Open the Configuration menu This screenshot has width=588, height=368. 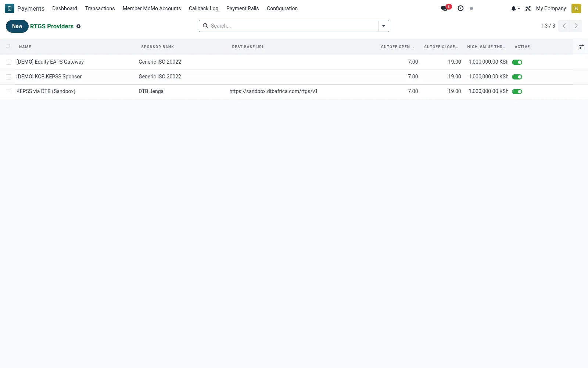pos(282,8)
